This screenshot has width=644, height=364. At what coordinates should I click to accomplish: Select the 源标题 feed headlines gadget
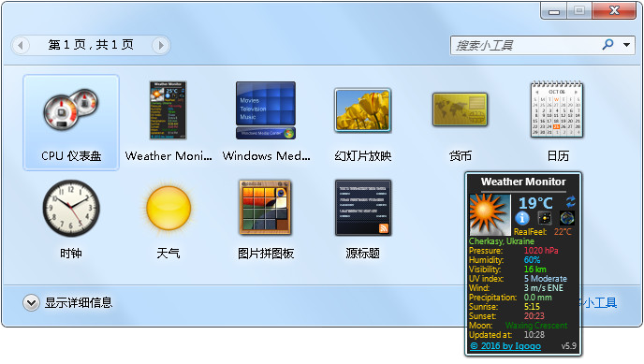(363, 208)
